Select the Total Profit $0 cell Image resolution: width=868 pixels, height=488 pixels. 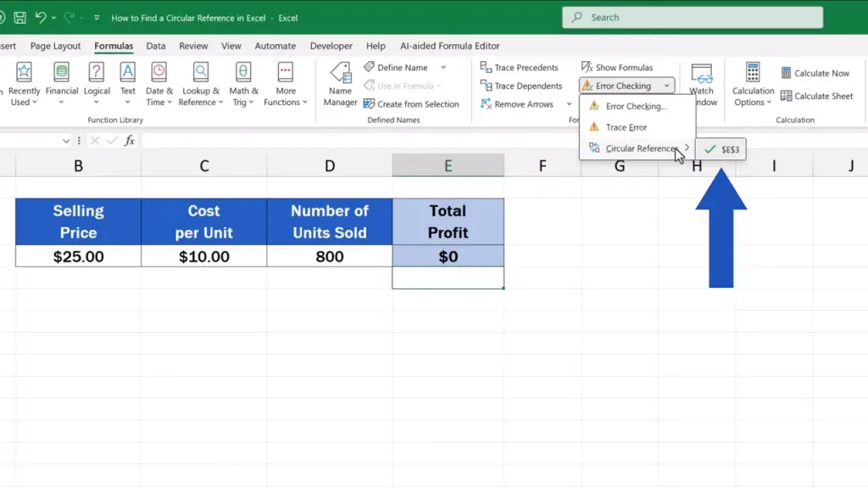(x=448, y=257)
